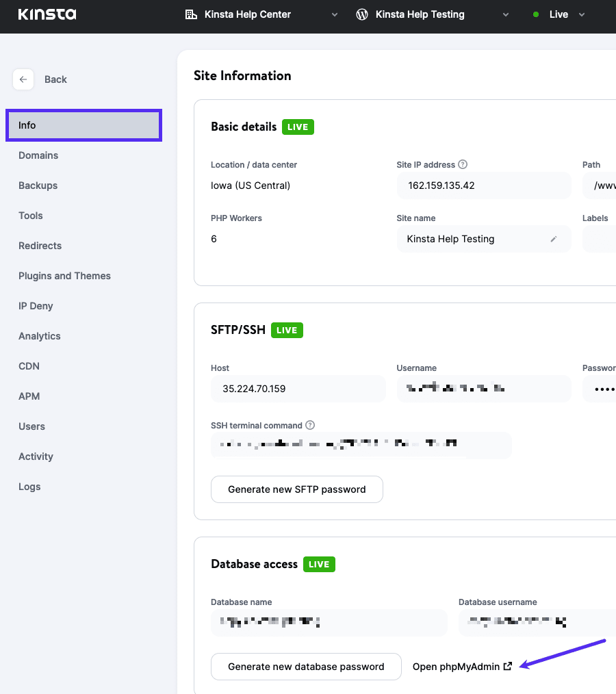Open the Kinsta Help Testing site switcher dropdown
Viewport: 616px width, 694px height.
tap(505, 14)
